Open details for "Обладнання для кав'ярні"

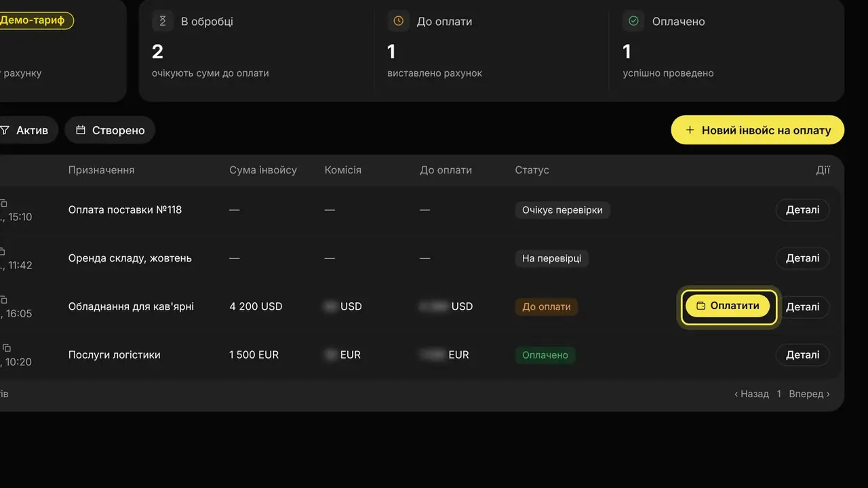point(804,306)
